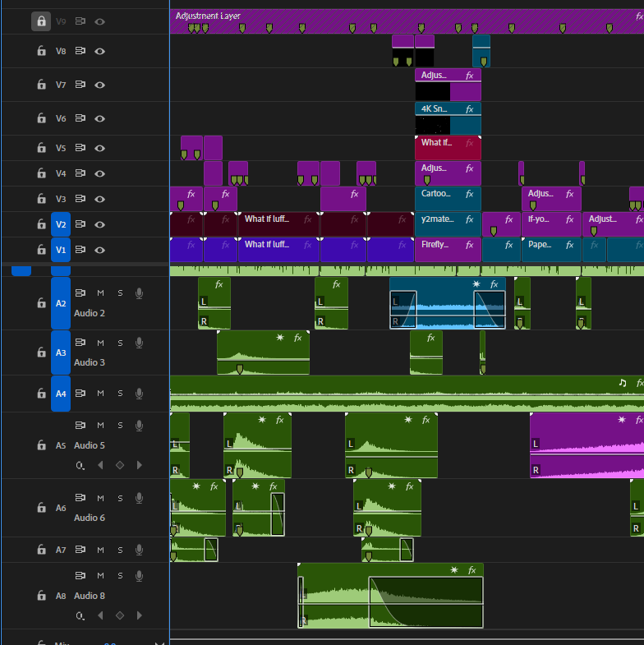Toggle sync lock on track V2
The height and width of the screenshot is (645, 644).
pyautogui.click(x=80, y=223)
